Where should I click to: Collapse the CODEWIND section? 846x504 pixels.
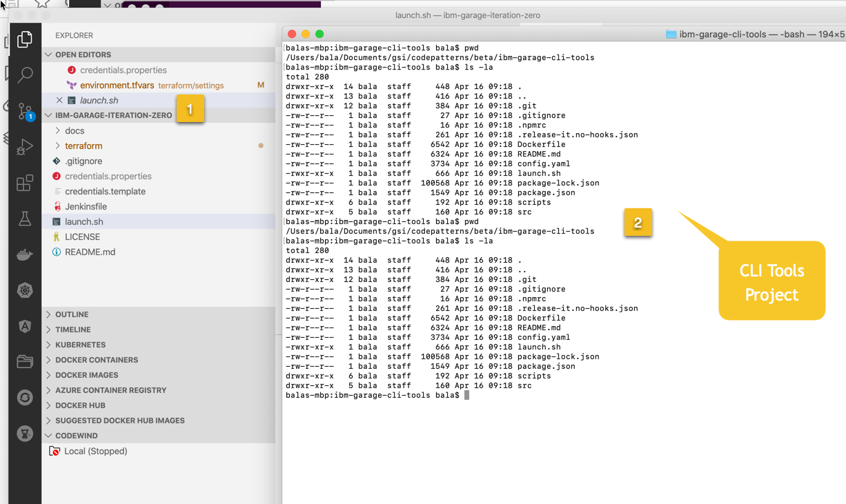tap(49, 436)
